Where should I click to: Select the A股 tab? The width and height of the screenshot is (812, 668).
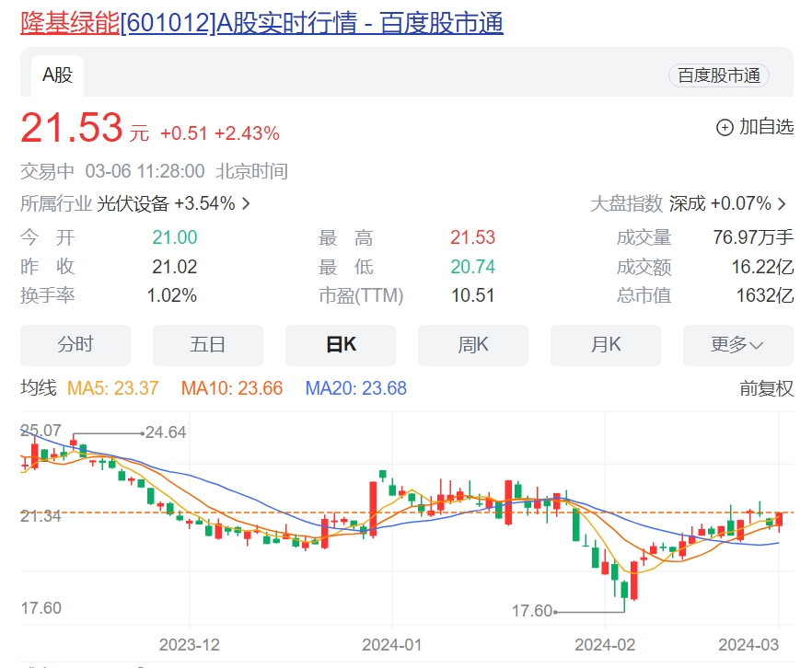[x=57, y=75]
